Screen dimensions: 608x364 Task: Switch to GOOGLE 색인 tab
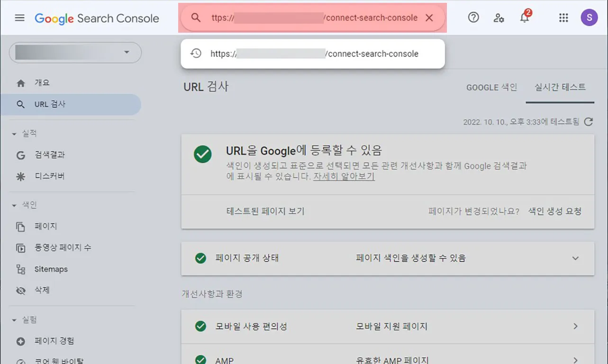click(491, 88)
